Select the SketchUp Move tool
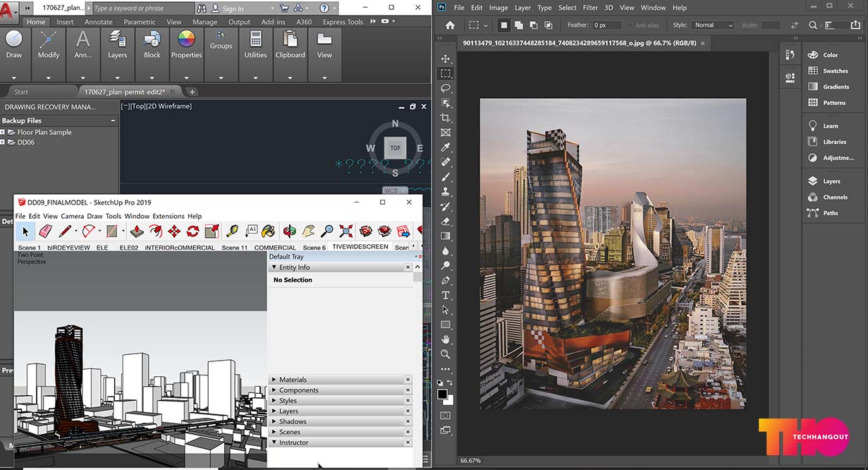This screenshot has height=470, width=868. (173, 231)
